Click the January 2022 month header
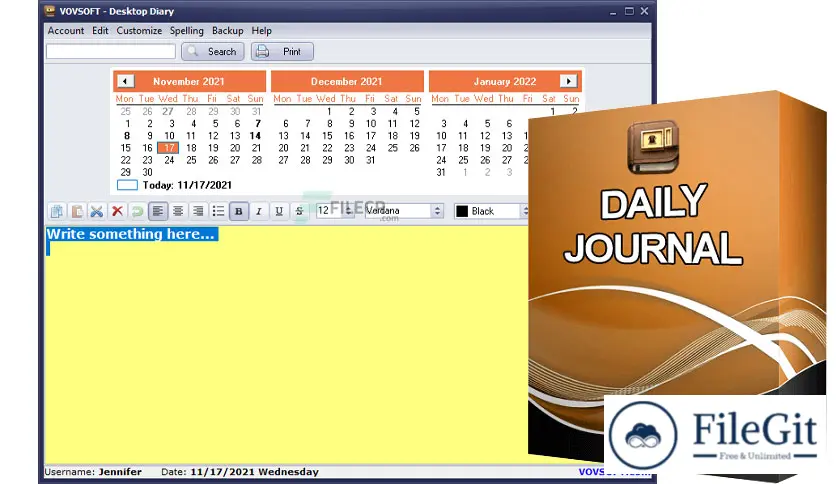Screen dimensions: 836x484 [x=505, y=82]
